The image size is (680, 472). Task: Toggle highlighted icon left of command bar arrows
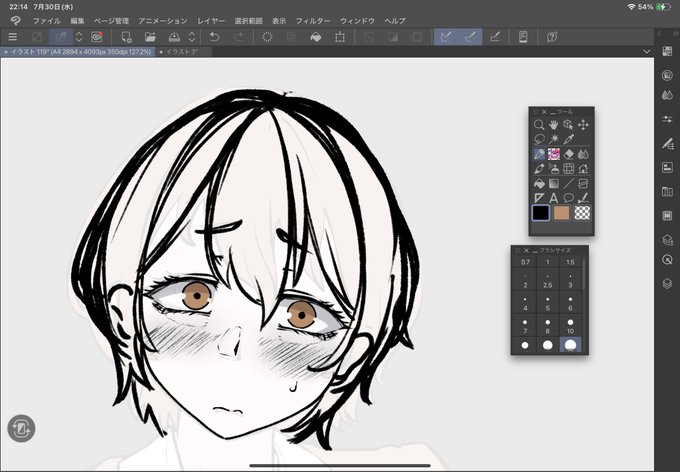tap(61, 37)
